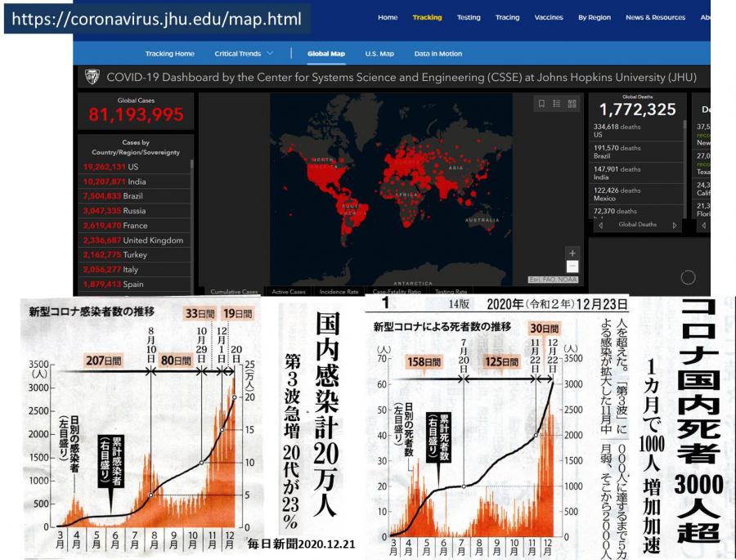This screenshot has width=736, height=560.
Task: Select Italy in the cases list
Action: point(136,270)
